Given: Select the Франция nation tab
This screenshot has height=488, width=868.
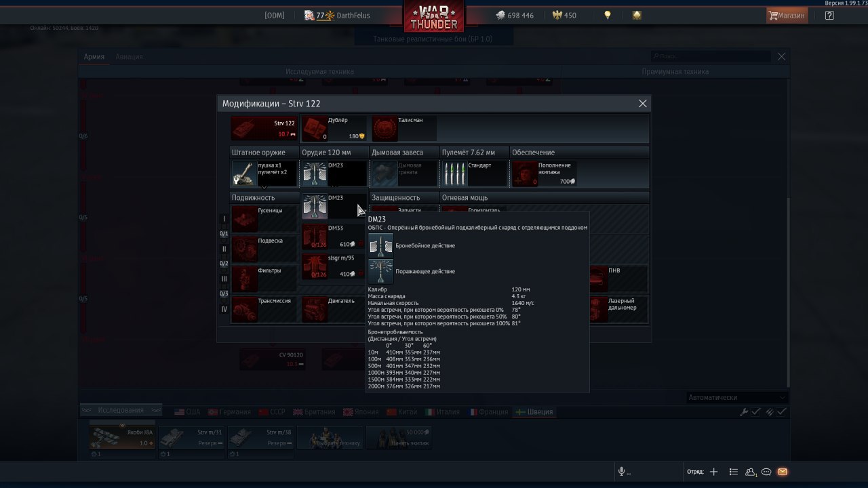Looking at the screenshot, I should (488, 411).
